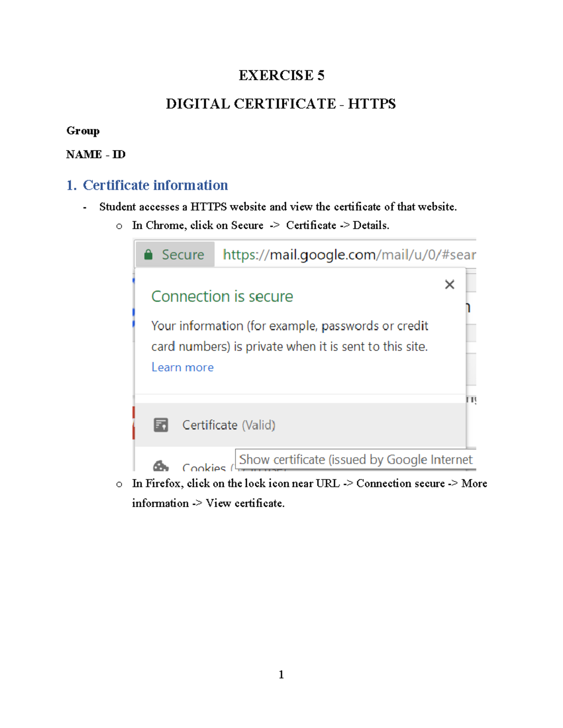Select the Cookies entry in the popup

(204, 467)
